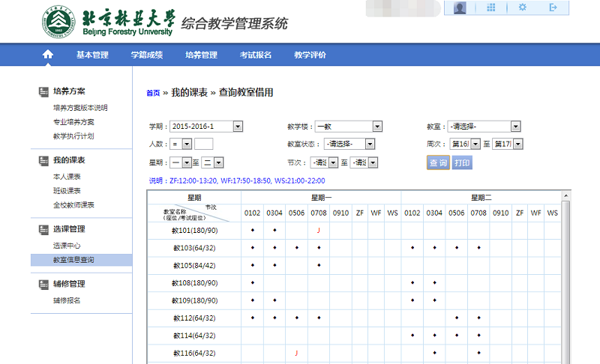Open 培养方案版本说明 in sidebar

[80, 108]
